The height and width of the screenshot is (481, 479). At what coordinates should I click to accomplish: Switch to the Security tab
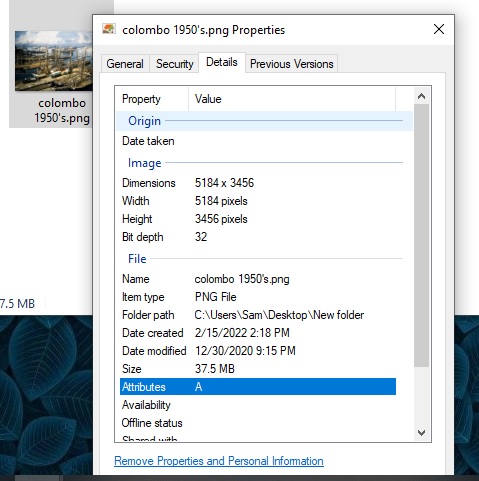click(175, 64)
